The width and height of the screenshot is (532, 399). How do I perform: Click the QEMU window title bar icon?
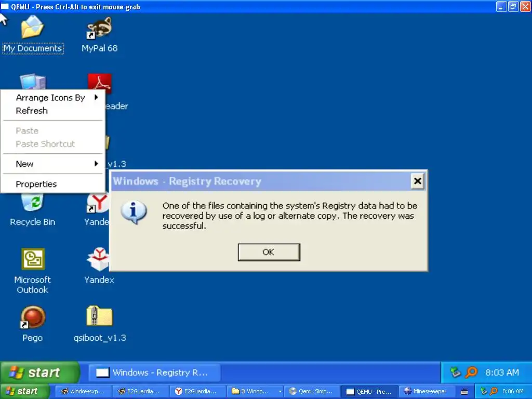pyautogui.click(x=5, y=6)
